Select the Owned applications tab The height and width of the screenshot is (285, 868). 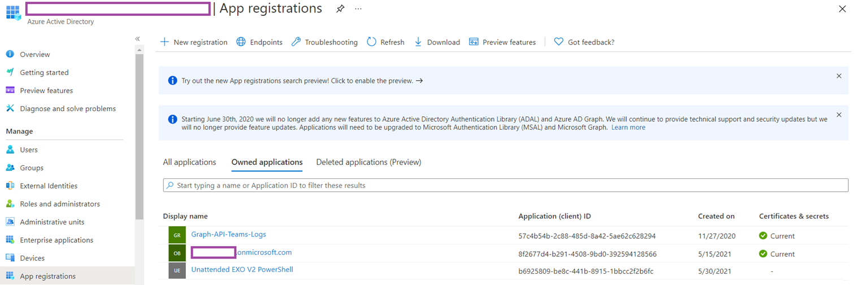tap(267, 162)
